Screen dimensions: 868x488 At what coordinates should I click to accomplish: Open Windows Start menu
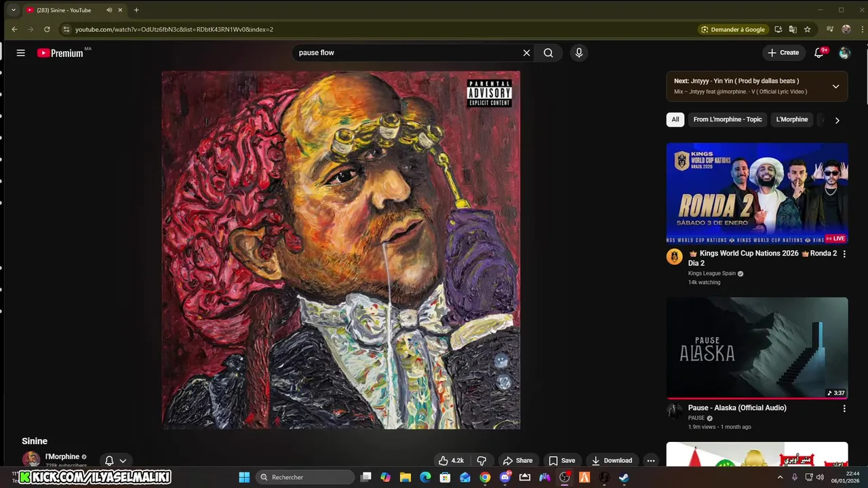[244, 477]
